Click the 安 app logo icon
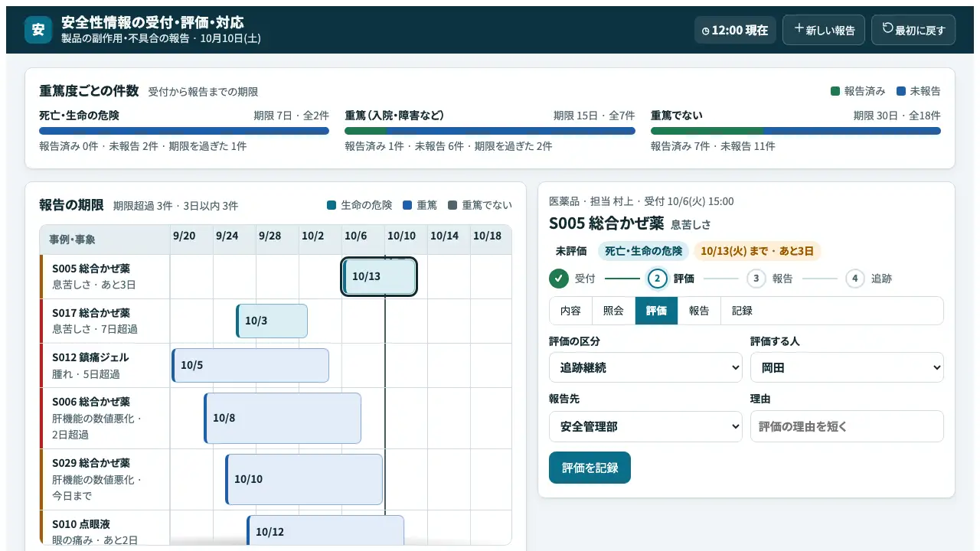980x551 pixels. coord(38,30)
